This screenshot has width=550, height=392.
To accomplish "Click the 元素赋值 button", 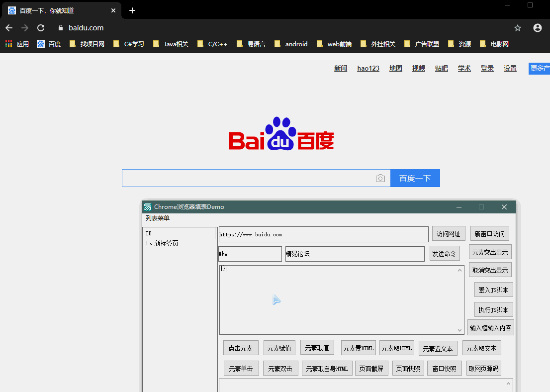I will (279, 348).
